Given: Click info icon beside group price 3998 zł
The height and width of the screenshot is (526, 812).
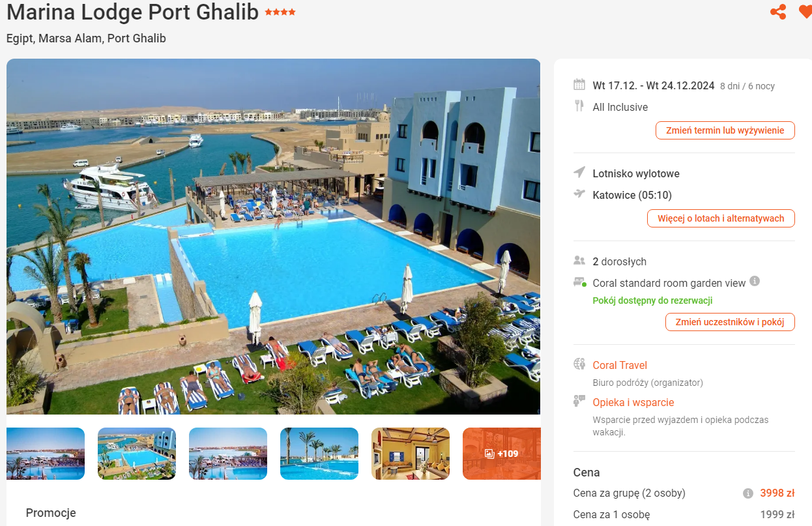Looking at the screenshot, I should point(748,493).
